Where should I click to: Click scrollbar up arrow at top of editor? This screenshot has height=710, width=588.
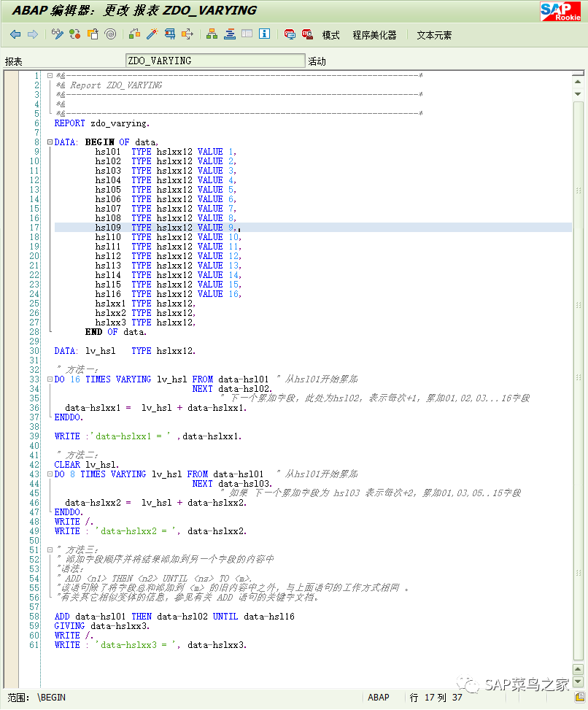point(578,82)
